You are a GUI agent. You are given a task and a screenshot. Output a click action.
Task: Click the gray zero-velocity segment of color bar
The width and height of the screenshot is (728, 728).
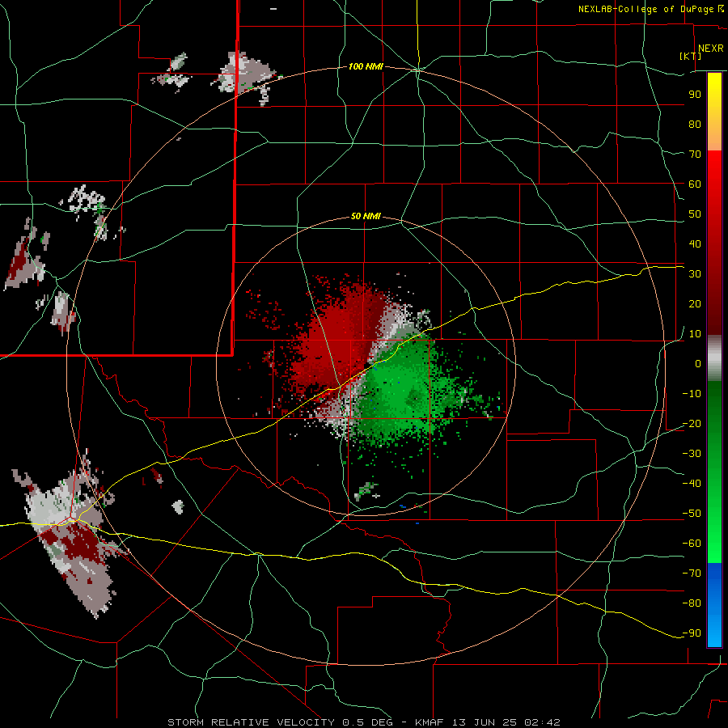[714, 358]
